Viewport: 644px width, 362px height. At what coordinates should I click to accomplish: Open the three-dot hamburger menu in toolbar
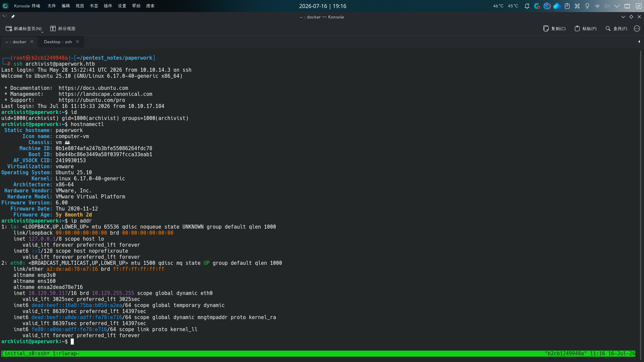[637, 28]
